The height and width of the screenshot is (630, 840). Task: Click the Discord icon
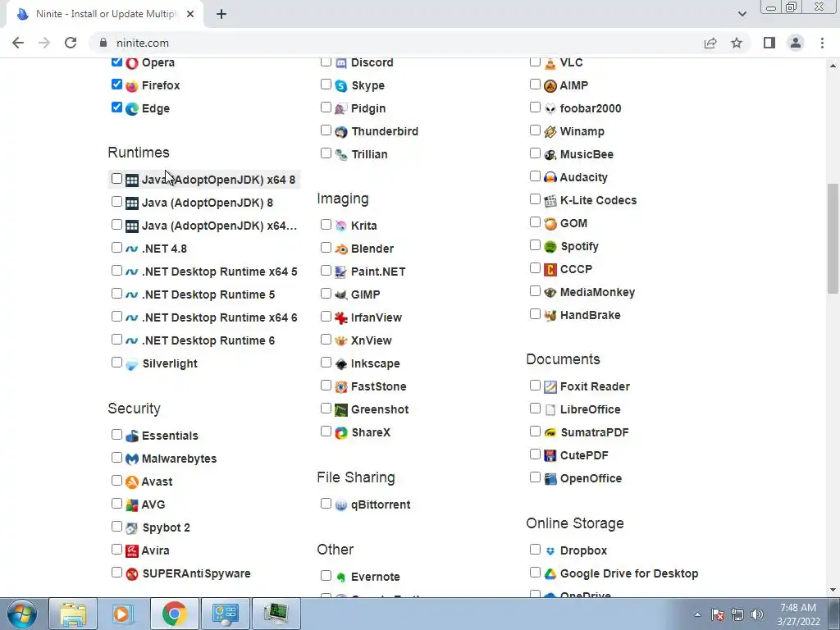point(341,62)
